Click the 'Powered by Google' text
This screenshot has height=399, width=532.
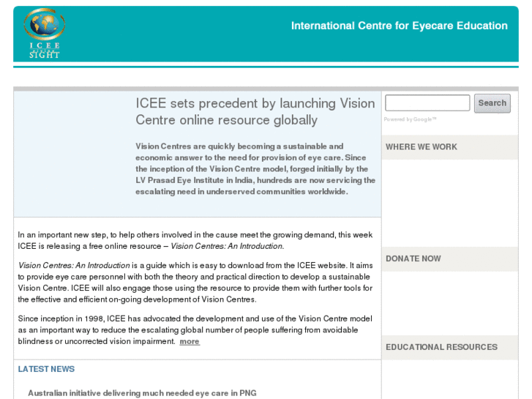[x=410, y=119]
